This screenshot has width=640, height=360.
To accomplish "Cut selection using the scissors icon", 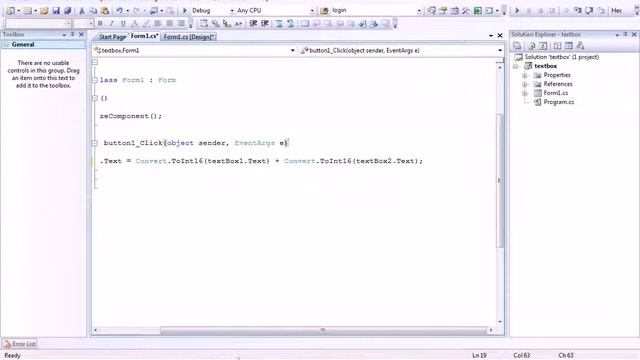I will point(82,11).
